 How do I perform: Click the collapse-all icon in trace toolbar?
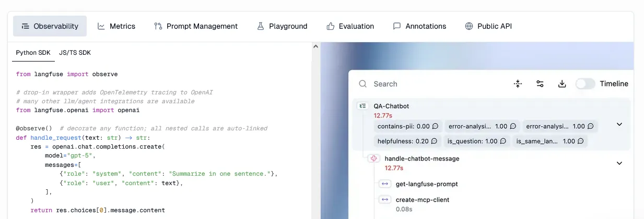[x=518, y=84]
